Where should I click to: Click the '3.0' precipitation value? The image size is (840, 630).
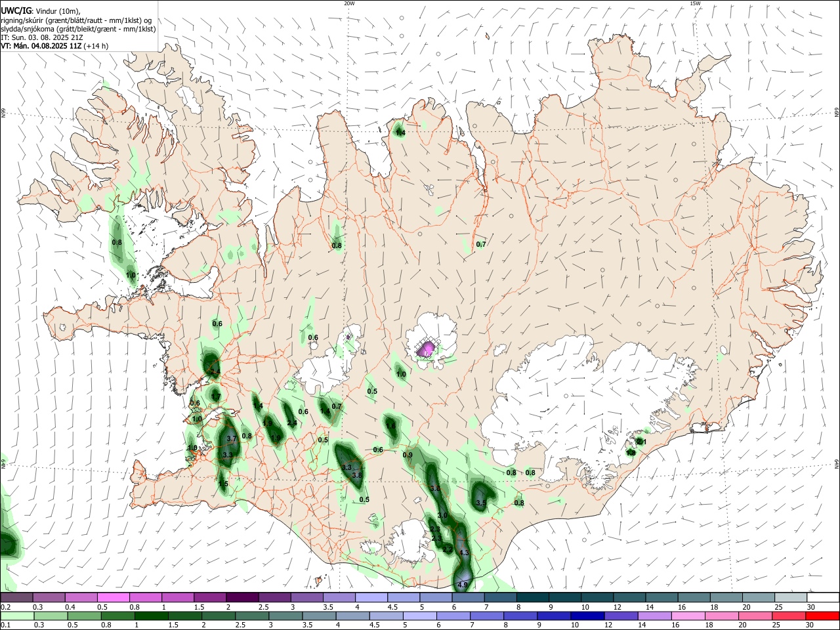click(442, 516)
